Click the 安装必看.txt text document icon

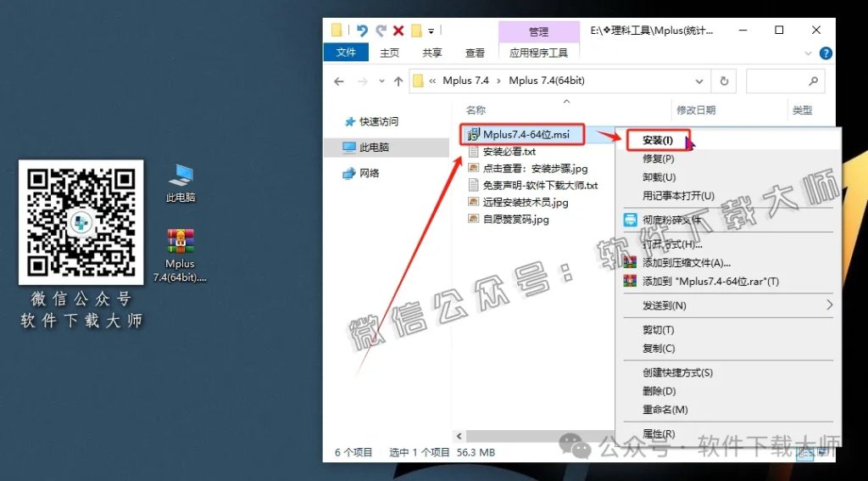pyautogui.click(x=473, y=151)
